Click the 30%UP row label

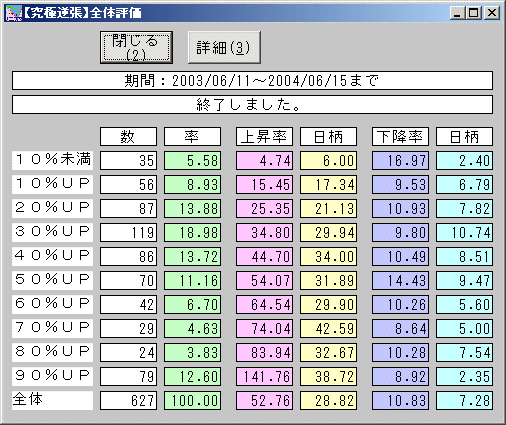coord(52,232)
